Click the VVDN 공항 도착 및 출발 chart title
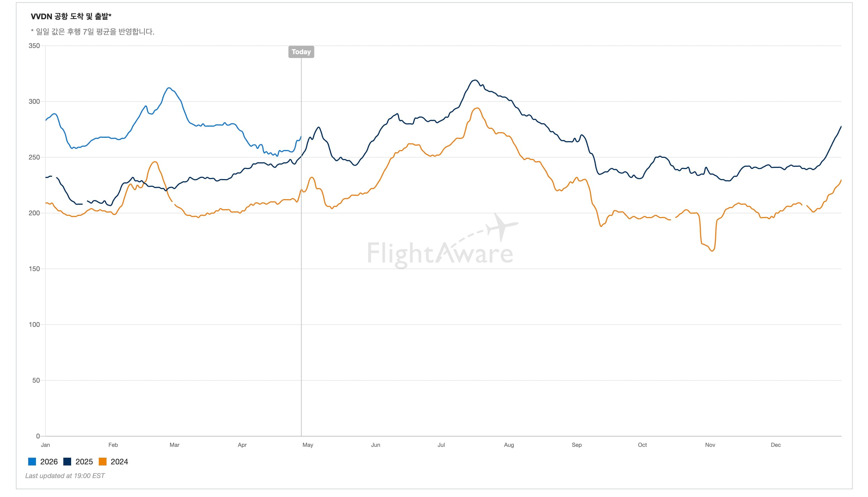The height and width of the screenshot is (497, 868). 71,16
